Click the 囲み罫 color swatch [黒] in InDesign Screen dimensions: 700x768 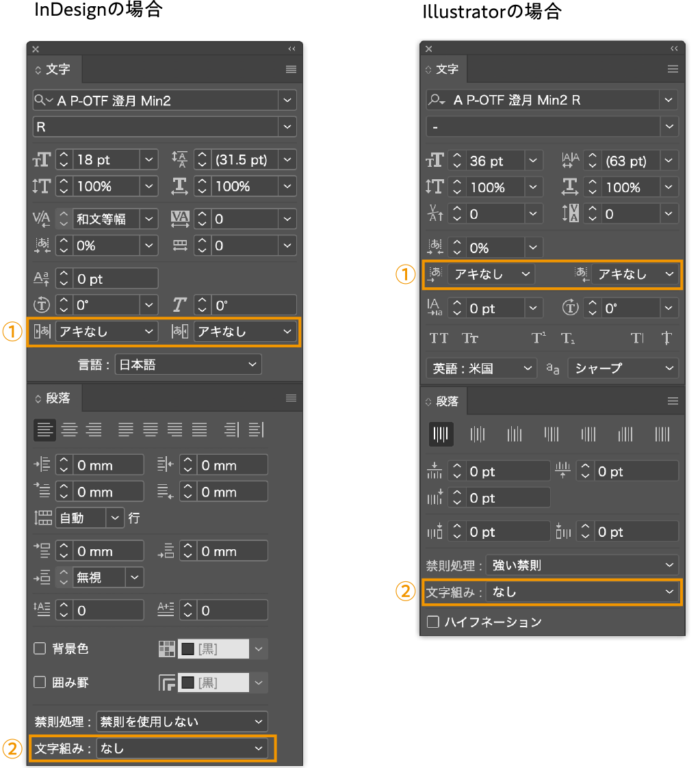coord(213,683)
